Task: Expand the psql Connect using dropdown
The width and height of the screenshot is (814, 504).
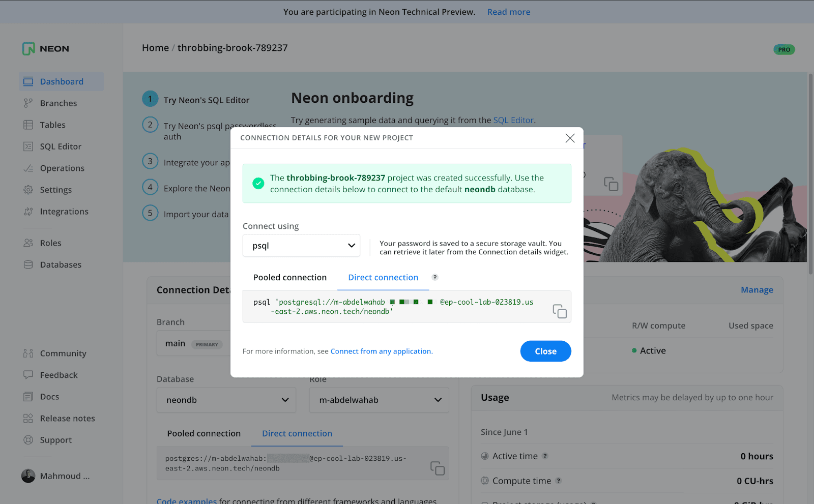Action: click(x=301, y=246)
